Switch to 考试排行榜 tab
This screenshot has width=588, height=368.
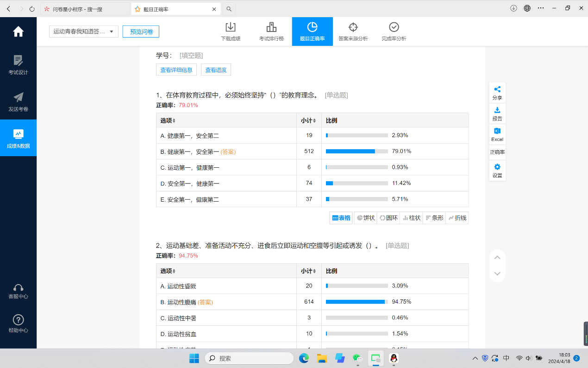point(271,32)
